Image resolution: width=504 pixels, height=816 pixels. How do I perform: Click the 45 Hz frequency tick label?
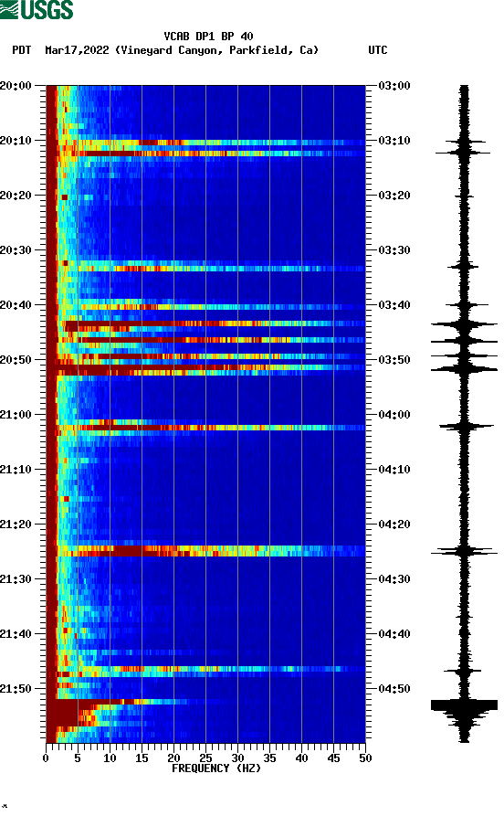[x=333, y=758]
